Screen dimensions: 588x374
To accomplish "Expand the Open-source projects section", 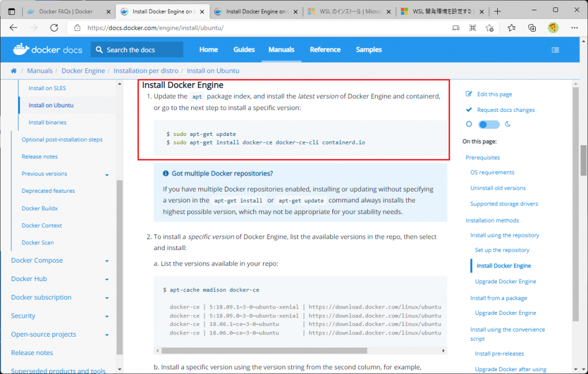I will 107,335.
